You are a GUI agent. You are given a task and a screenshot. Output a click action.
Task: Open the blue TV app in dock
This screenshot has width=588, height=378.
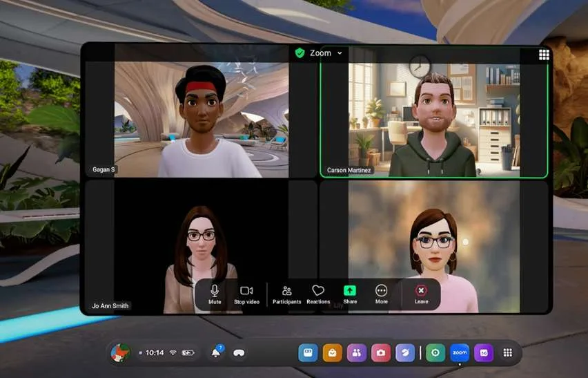[308, 353]
